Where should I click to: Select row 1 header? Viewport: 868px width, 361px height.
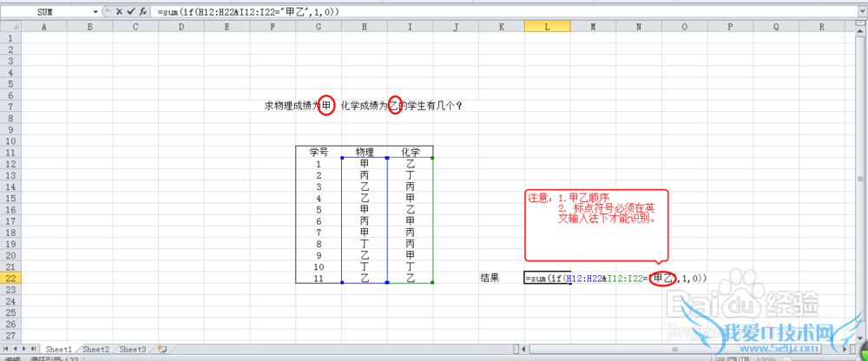pyautogui.click(x=11, y=37)
